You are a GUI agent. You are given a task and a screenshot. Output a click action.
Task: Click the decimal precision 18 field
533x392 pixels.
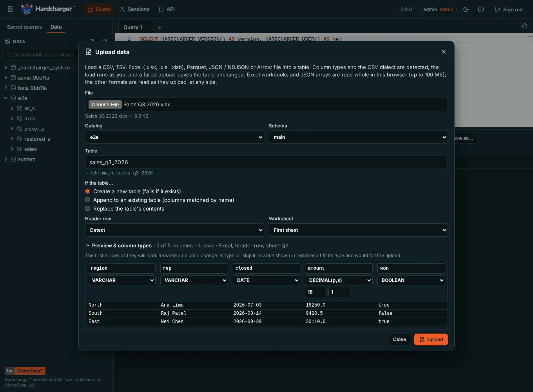pyautogui.click(x=316, y=292)
